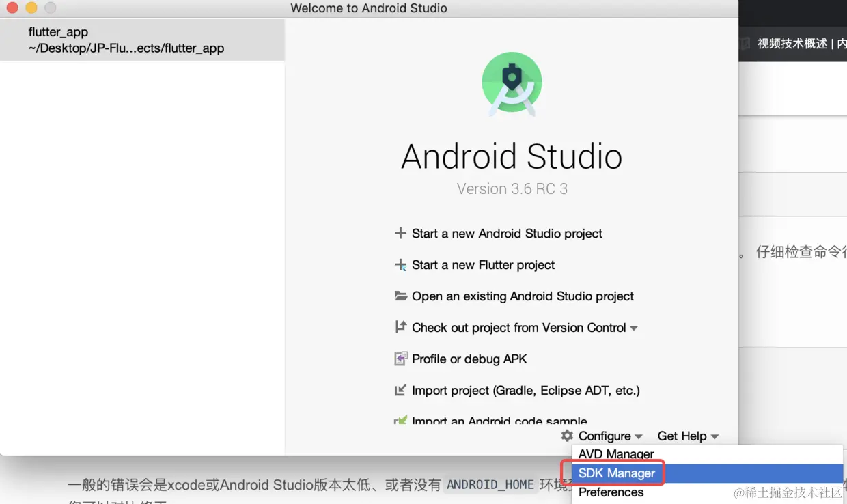The width and height of the screenshot is (847, 504).
Task: Click the plus icon beside Start a new Android Studio project
Action: coord(400,234)
